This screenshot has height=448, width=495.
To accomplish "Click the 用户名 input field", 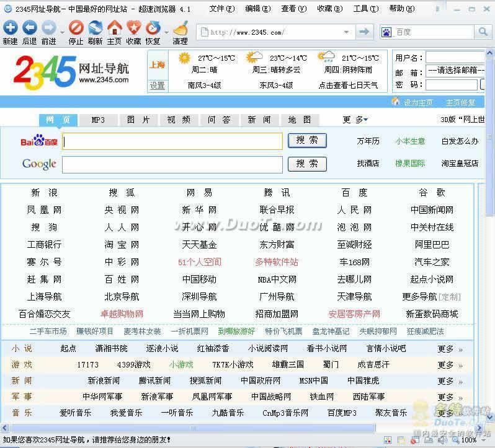I will 456,58.
